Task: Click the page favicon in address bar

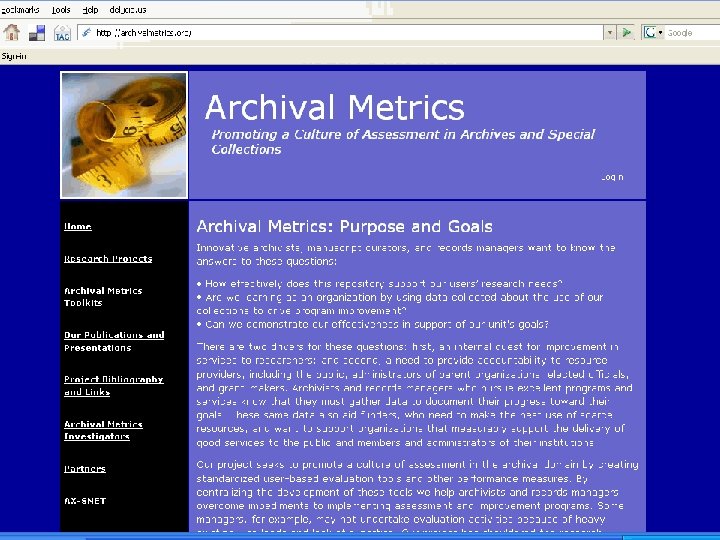Action: coord(86,33)
